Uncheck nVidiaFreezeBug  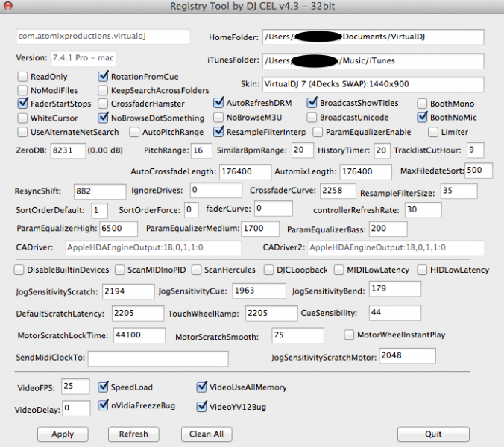[x=103, y=405]
